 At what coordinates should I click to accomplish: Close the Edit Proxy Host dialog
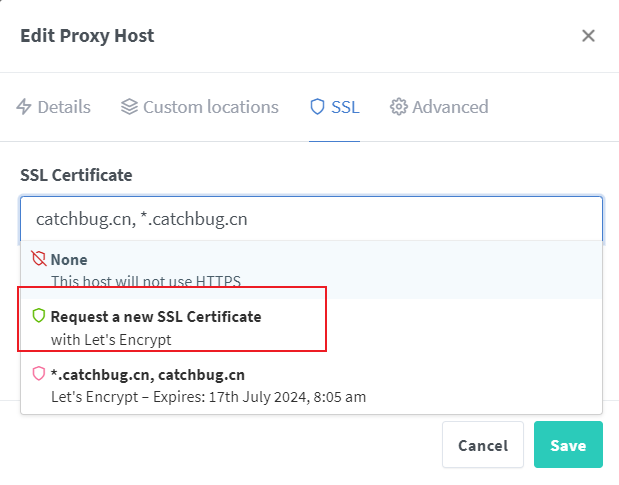(588, 36)
